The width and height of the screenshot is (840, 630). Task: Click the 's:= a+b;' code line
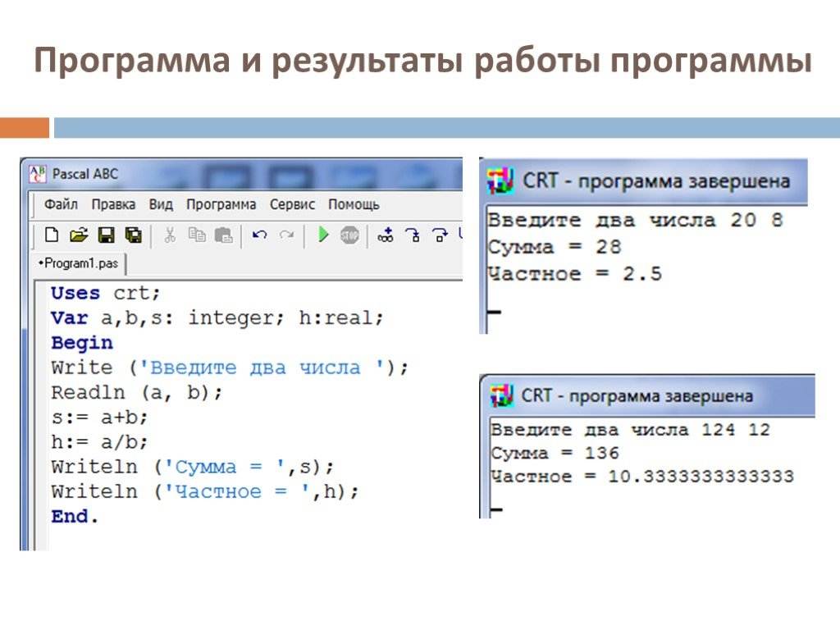99,418
